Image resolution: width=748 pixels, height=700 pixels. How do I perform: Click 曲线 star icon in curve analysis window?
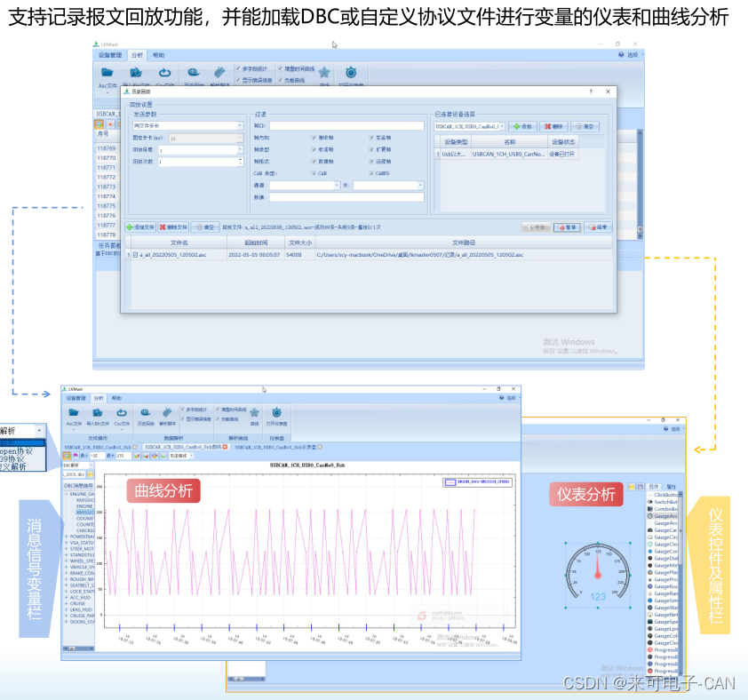click(254, 413)
